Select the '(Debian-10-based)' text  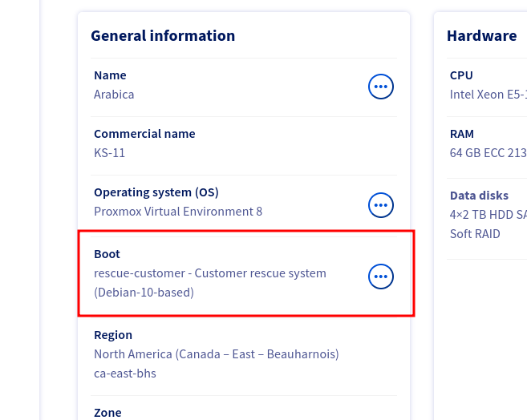coord(144,293)
